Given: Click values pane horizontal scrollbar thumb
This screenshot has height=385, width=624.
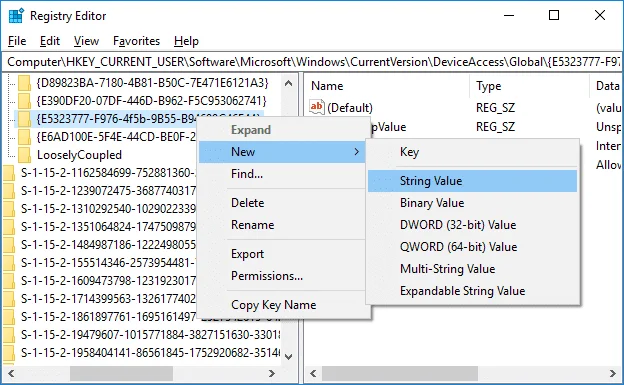Looking at the screenshot, I should (400, 373).
